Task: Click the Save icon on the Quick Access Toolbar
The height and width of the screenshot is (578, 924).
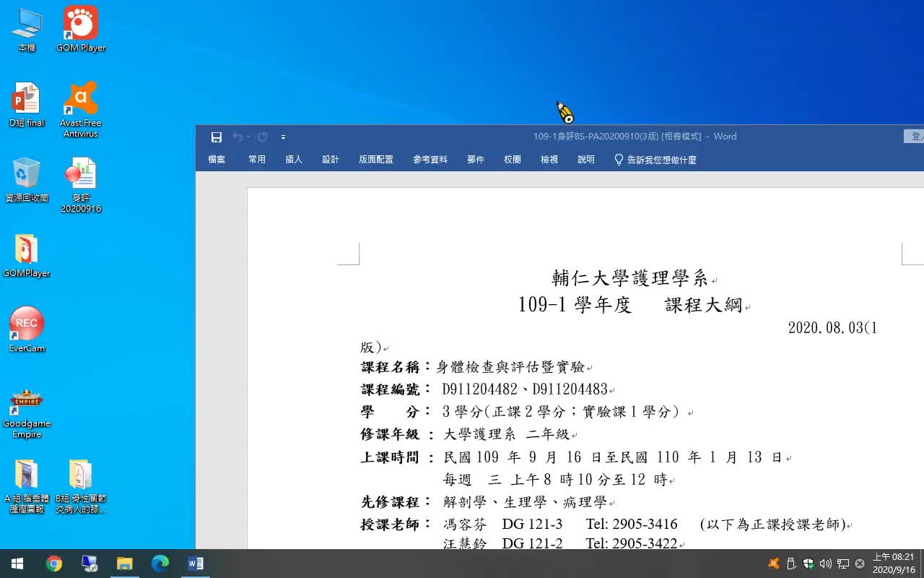Action: (216, 137)
